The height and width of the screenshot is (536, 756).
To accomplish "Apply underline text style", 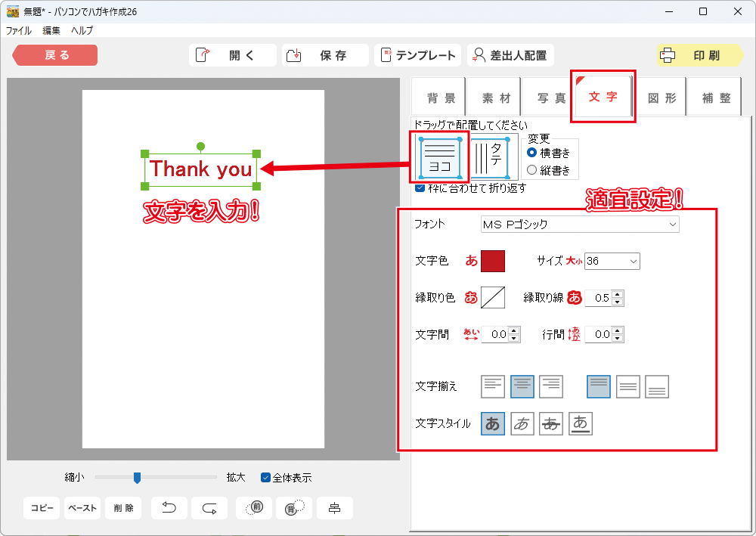I will coord(581,424).
